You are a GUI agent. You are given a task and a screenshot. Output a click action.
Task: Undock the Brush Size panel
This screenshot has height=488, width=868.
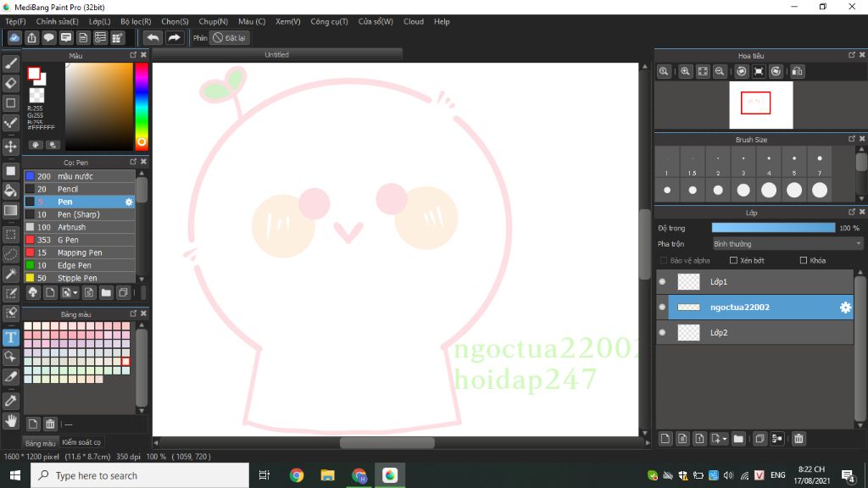[x=851, y=139]
